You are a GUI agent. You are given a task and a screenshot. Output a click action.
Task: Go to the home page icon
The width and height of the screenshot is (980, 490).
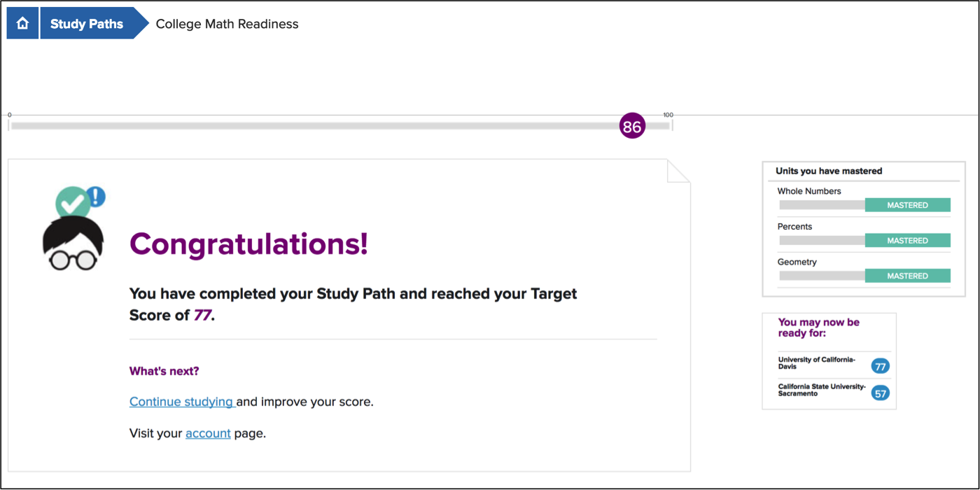[22, 24]
